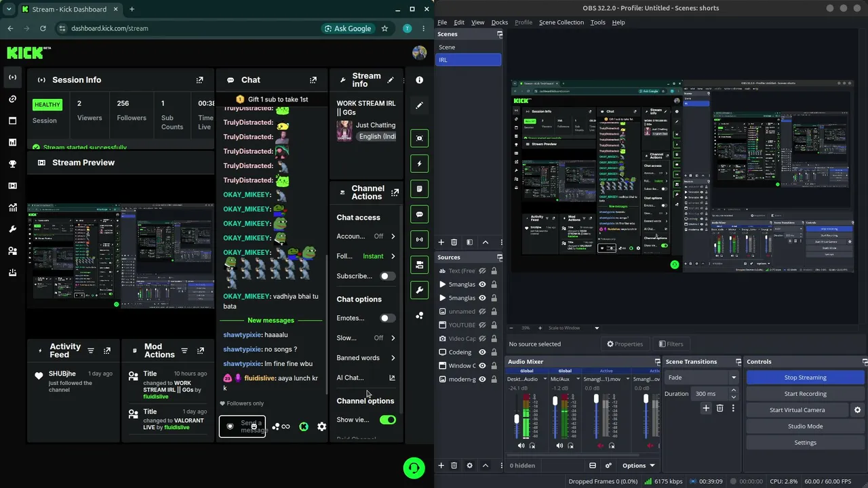The width and height of the screenshot is (868, 488).
Task: Unmute the 5mangl...1).mov mixer channel
Action: coord(600,445)
